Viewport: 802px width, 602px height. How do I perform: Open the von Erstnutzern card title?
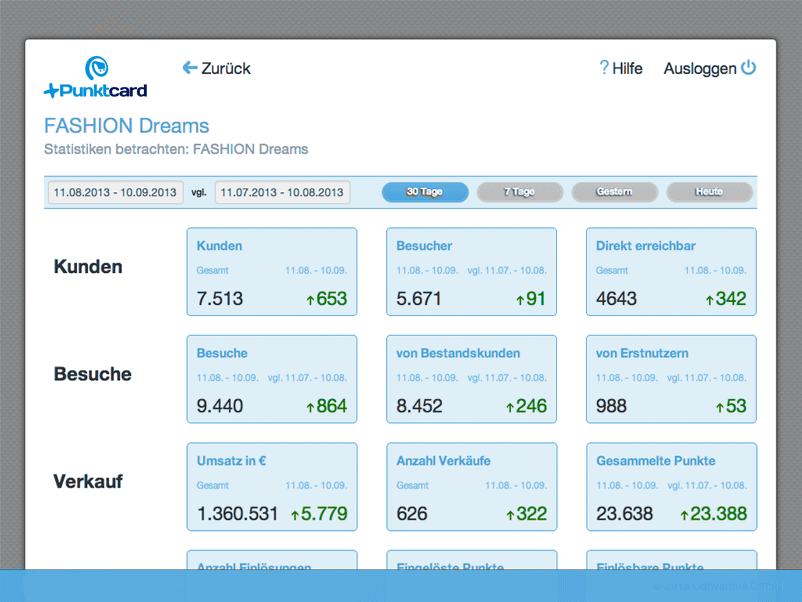pos(642,353)
